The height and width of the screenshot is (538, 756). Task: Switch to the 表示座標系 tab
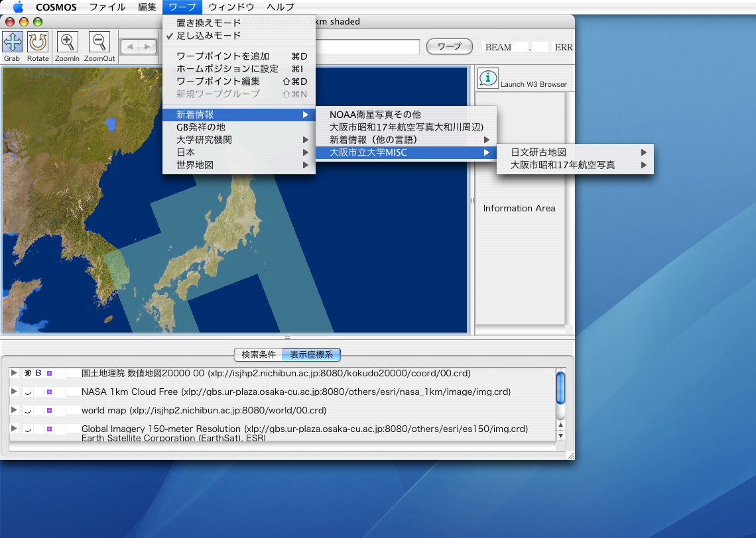[x=312, y=354]
